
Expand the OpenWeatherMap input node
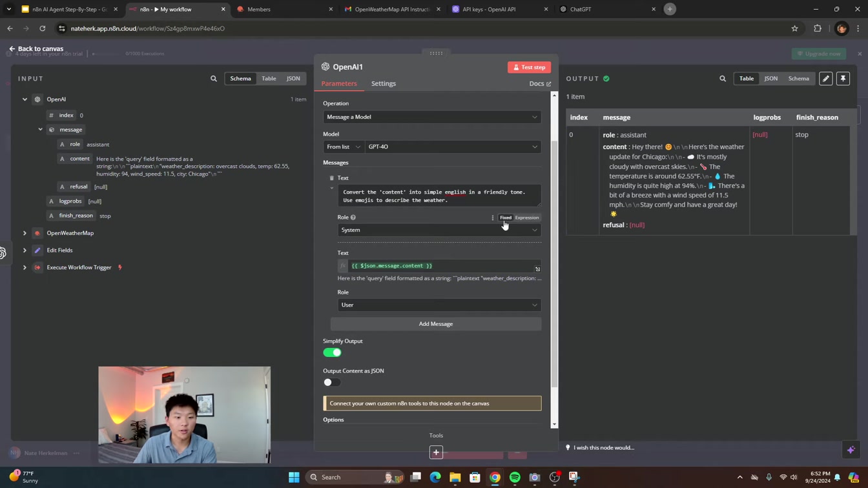(25, 233)
